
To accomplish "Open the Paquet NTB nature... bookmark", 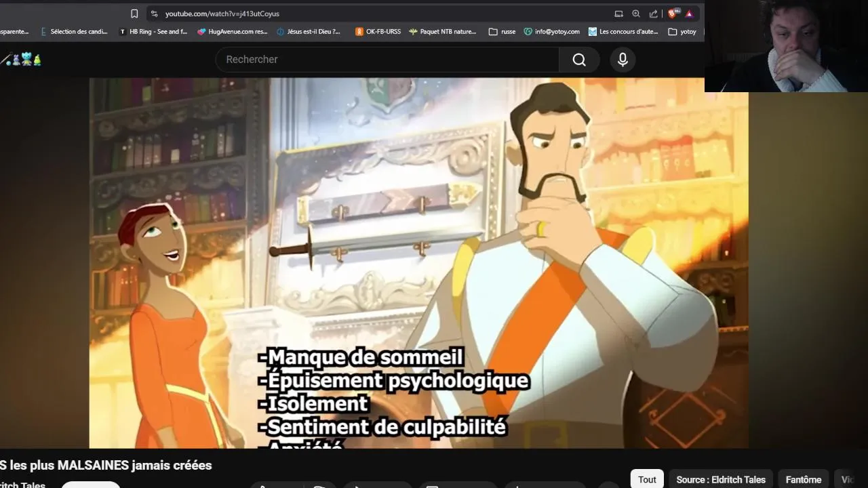I will (443, 31).
